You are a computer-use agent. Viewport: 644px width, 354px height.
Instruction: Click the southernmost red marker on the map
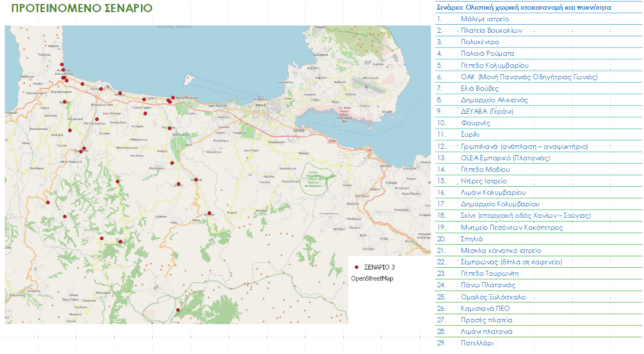[178, 310]
